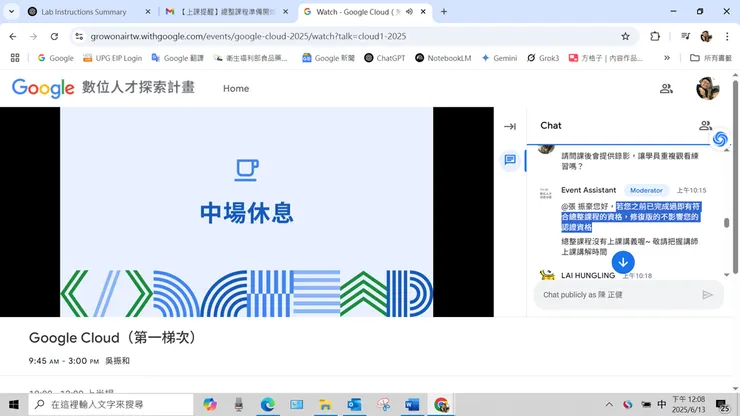This screenshot has width=740, height=416.
Task: Click the send message arrow icon
Action: click(707, 295)
